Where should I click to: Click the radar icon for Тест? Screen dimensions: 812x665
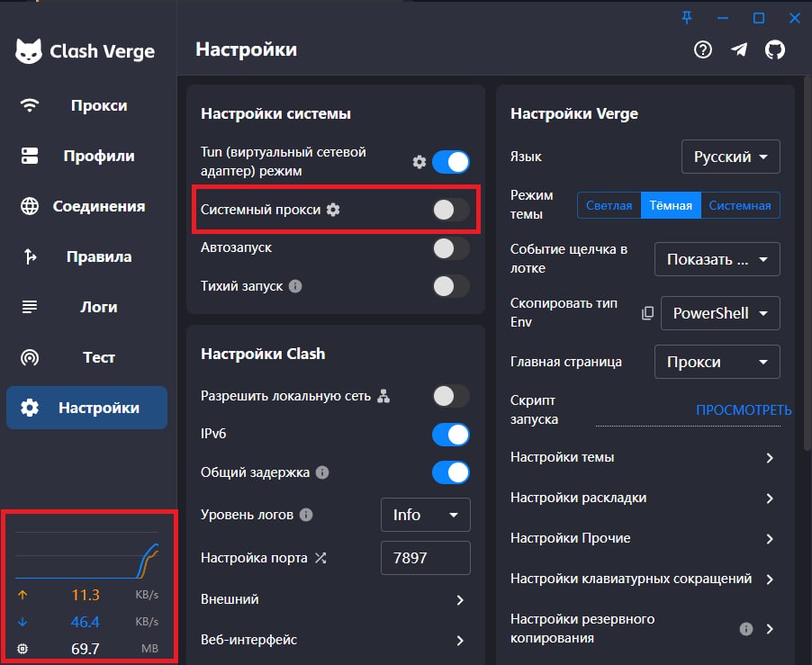[30, 357]
